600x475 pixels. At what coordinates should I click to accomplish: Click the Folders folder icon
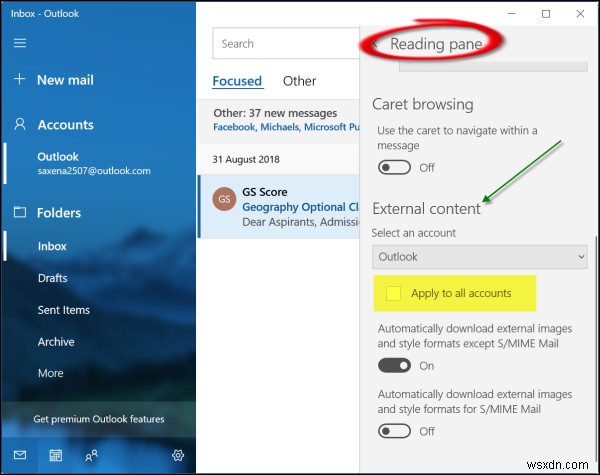(x=20, y=212)
